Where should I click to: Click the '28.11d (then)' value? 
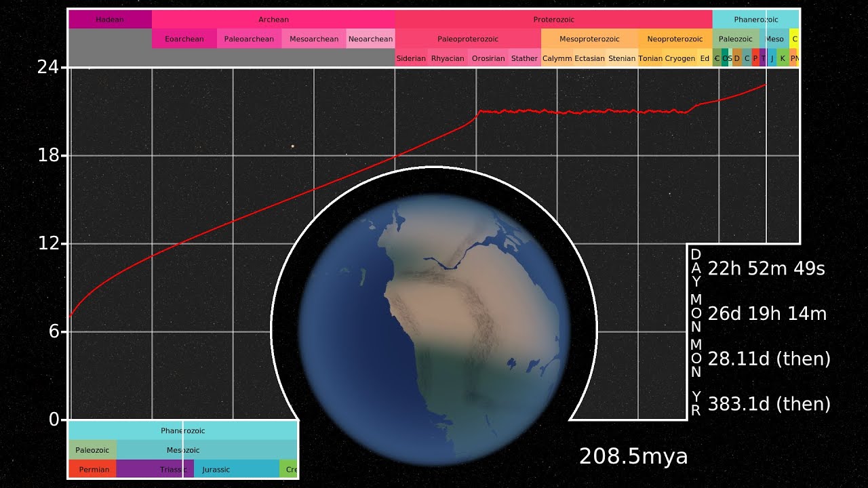click(x=769, y=359)
